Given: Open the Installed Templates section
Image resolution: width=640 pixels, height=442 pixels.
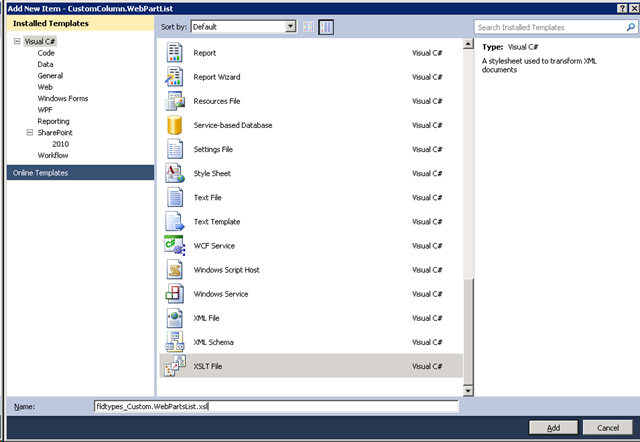Looking at the screenshot, I should pyautogui.click(x=80, y=23).
